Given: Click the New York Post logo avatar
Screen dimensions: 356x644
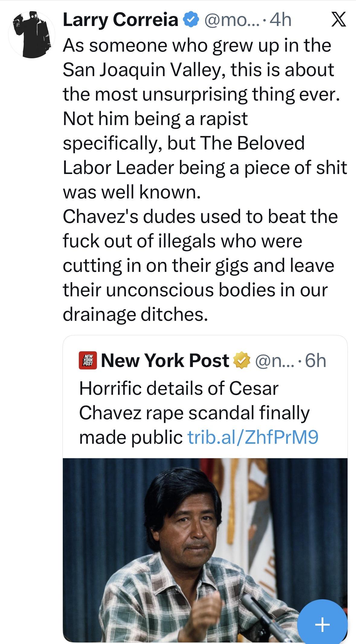Looking at the screenshot, I should (x=88, y=360).
